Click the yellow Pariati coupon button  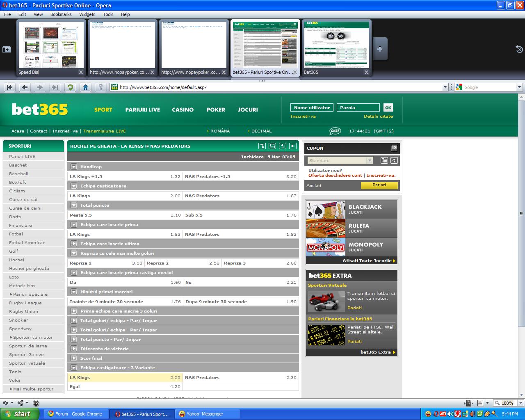pos(379,185)
